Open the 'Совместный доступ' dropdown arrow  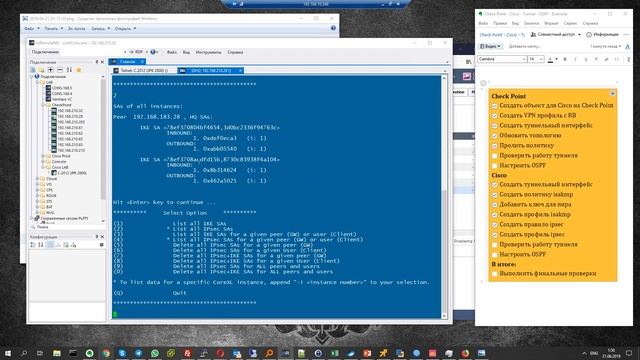click(579, 35)
